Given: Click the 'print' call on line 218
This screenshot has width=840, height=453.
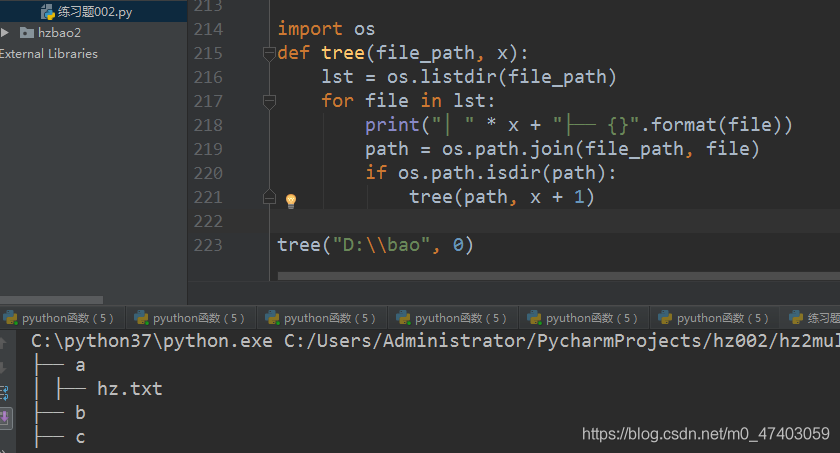Looking at the screenshot, I should coord(392,125).
